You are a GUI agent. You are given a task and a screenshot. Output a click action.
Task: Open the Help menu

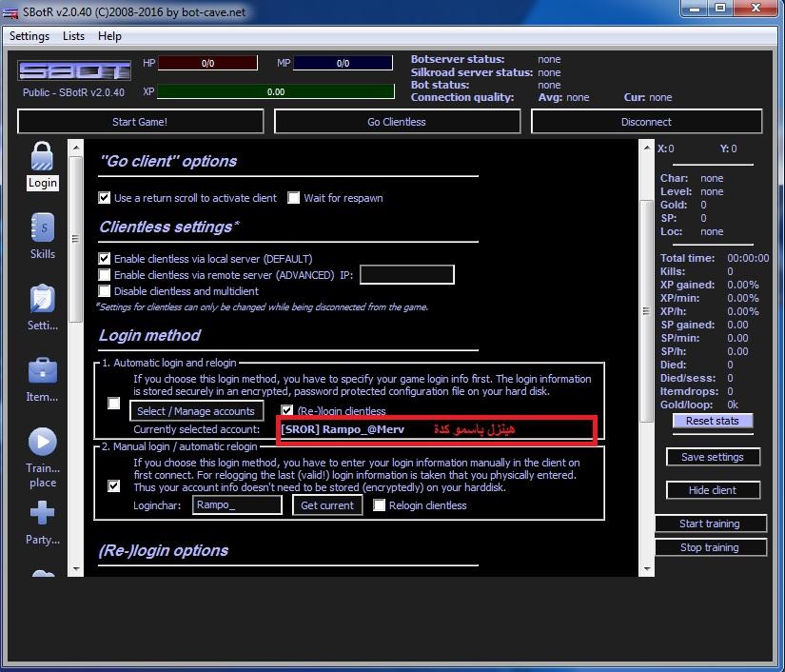109,36
